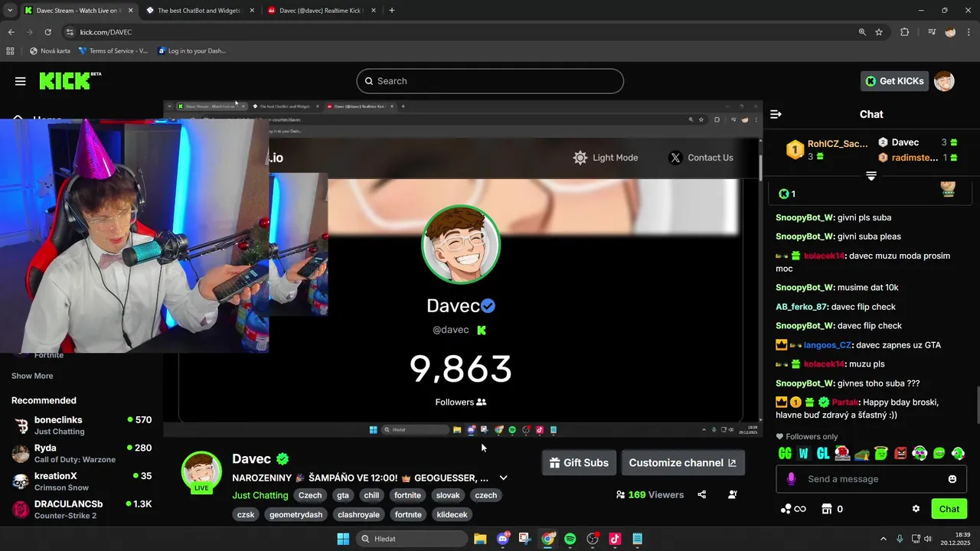Click the Gift Subs button
The image size is (980, 551).
pos(579,462)
